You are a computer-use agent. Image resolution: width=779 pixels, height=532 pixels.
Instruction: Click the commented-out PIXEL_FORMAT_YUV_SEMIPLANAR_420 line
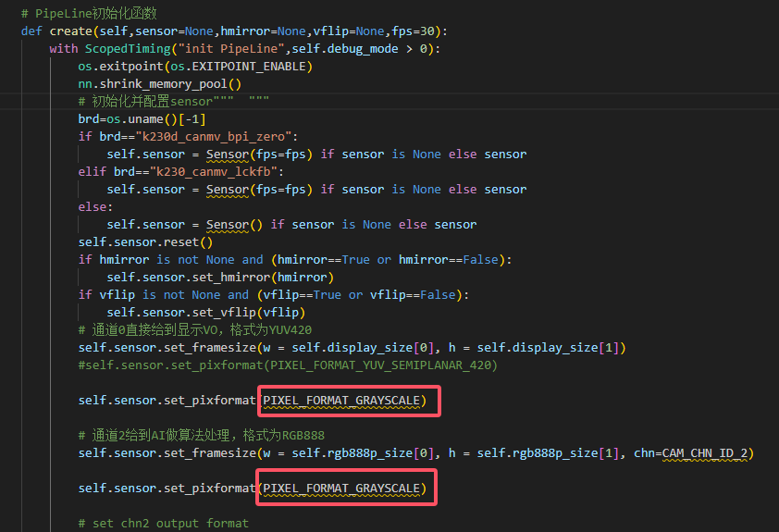(x=288, y=365)
